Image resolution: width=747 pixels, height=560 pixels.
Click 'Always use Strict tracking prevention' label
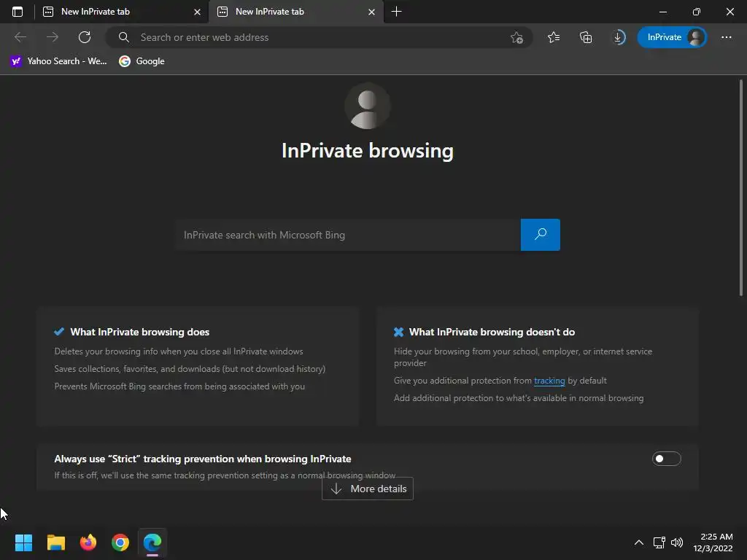click(x=203, y=459)
